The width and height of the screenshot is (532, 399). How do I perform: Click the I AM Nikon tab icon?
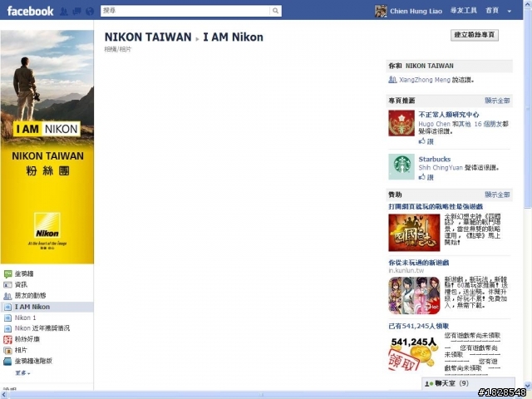(7, 307)
